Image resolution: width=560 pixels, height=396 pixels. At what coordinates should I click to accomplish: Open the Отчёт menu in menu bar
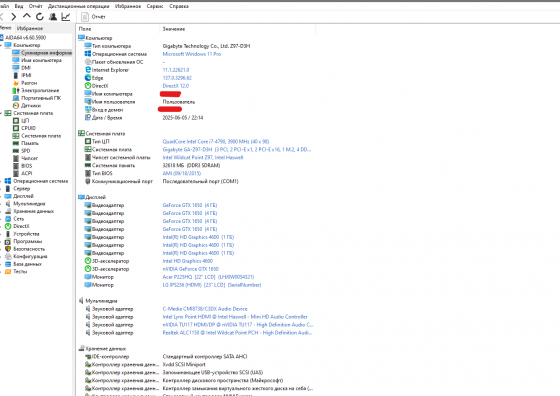pos(35,6)
